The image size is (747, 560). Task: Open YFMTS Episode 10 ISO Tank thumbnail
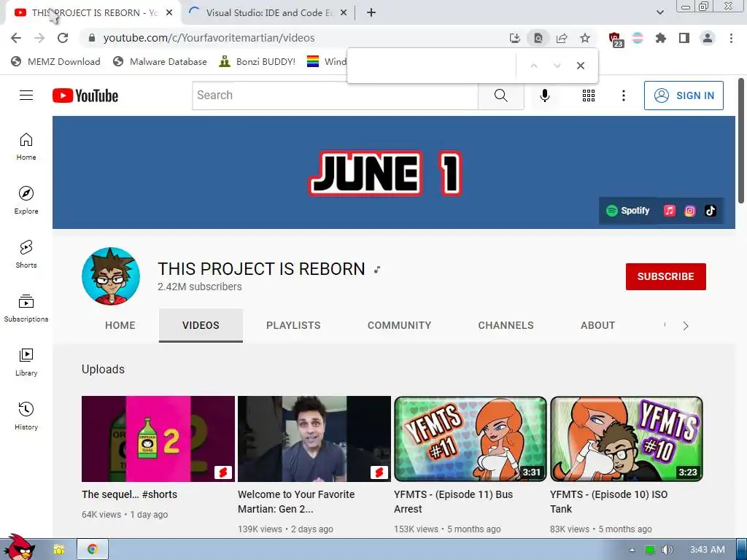[x=627, y=438]
